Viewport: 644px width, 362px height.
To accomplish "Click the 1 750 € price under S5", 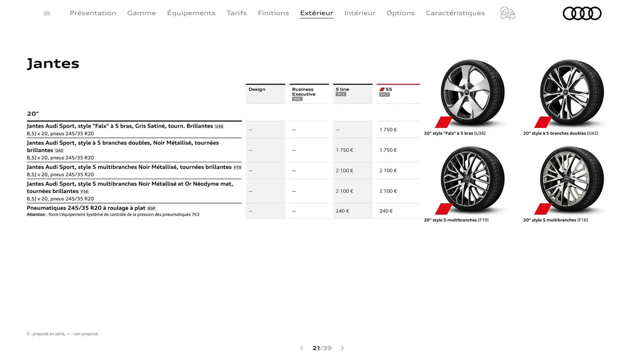I will pos(388,129).
